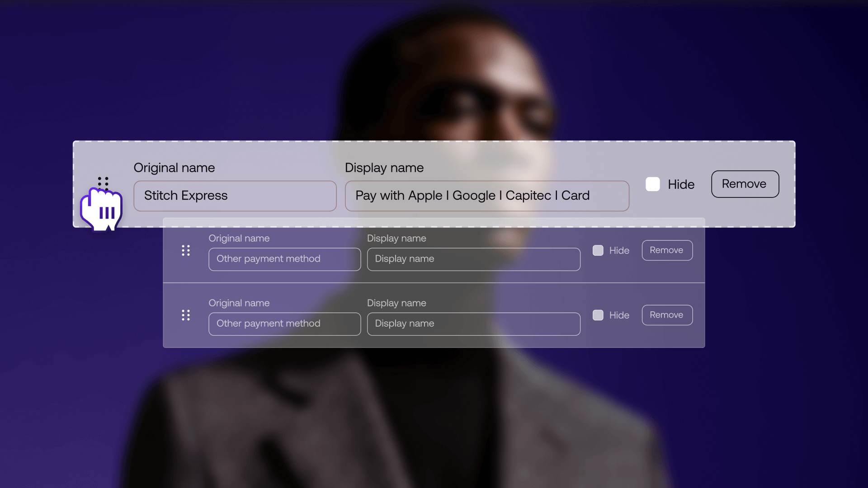This screenshot has width=868, height=488.
Task: Click the Original name label above Stitch Express
Action: 174,168
